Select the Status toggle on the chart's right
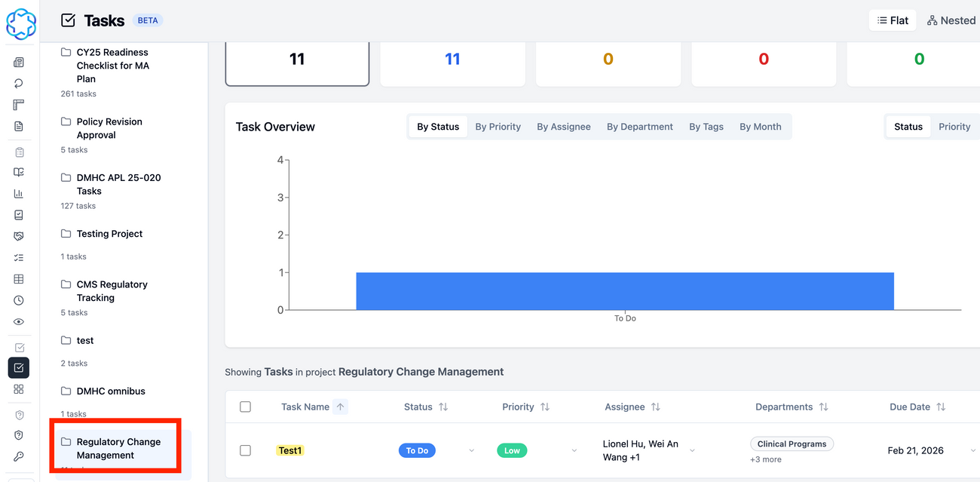980x482 pixels. click(908, 127)
